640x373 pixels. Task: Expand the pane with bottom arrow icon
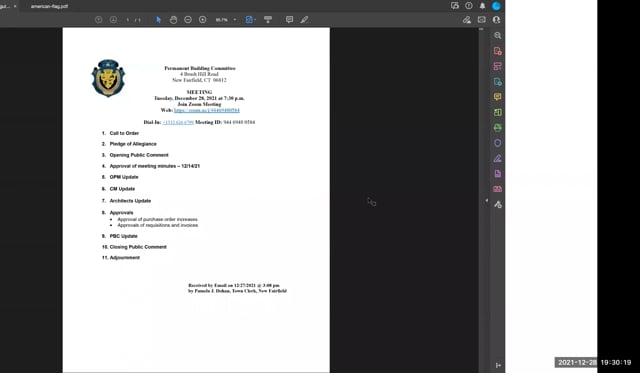[498, 365]
